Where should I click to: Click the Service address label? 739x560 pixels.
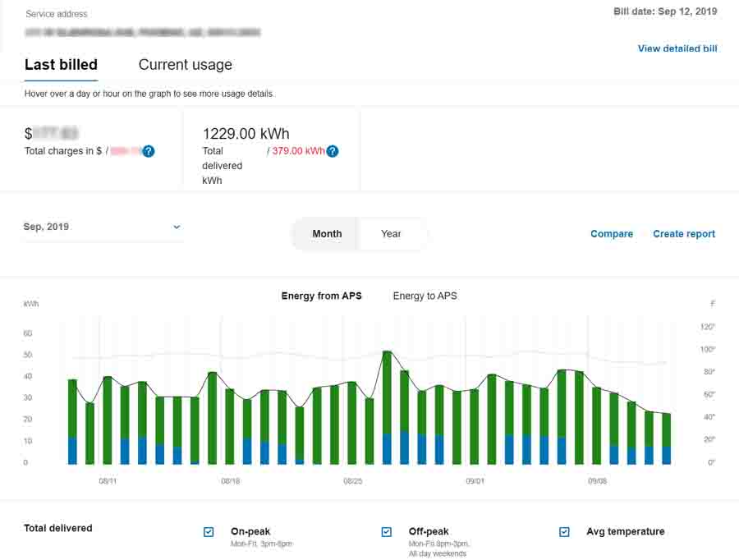tap(57, 14)
